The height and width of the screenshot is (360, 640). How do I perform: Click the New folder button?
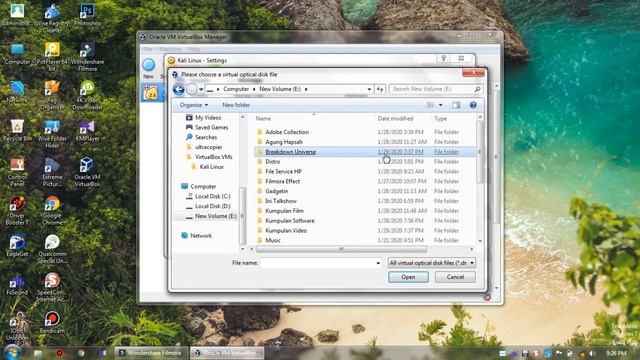pyautogui.click(x=236, y=105)
